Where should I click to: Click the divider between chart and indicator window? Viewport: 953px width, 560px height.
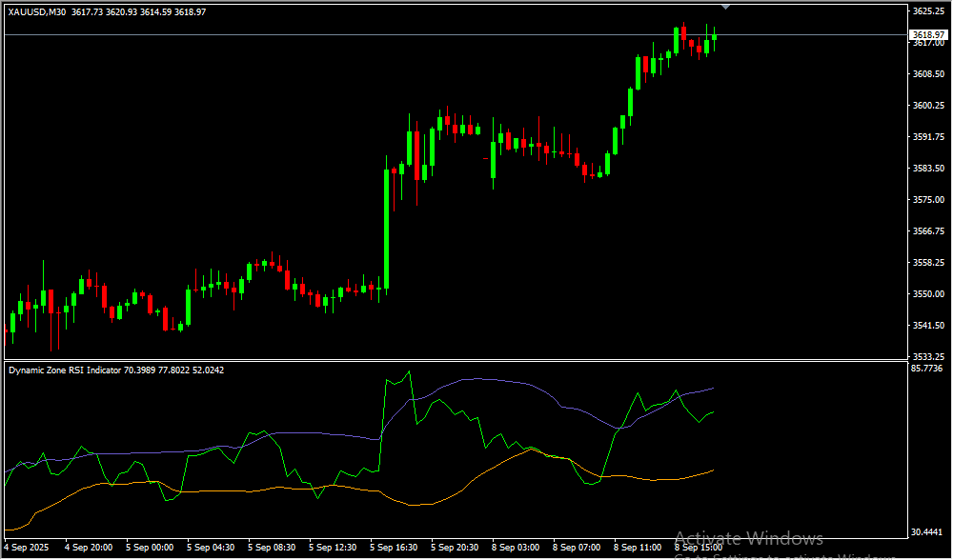coord(453,360)
